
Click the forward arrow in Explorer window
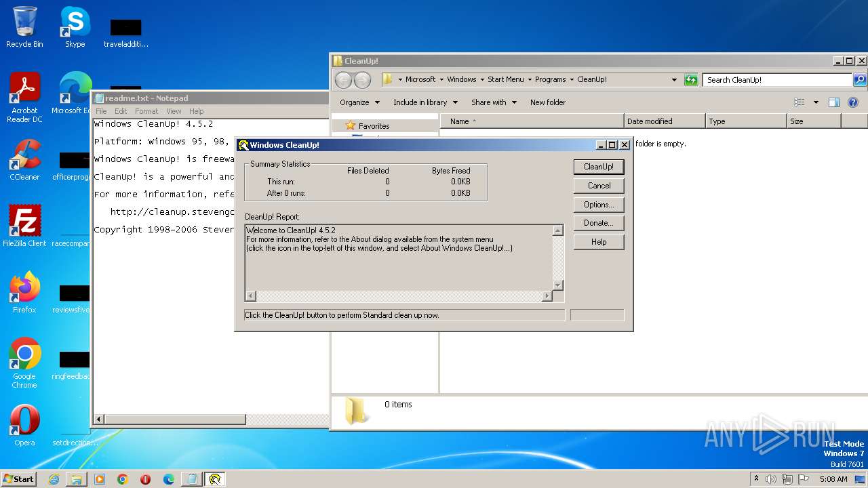point(363,80)
